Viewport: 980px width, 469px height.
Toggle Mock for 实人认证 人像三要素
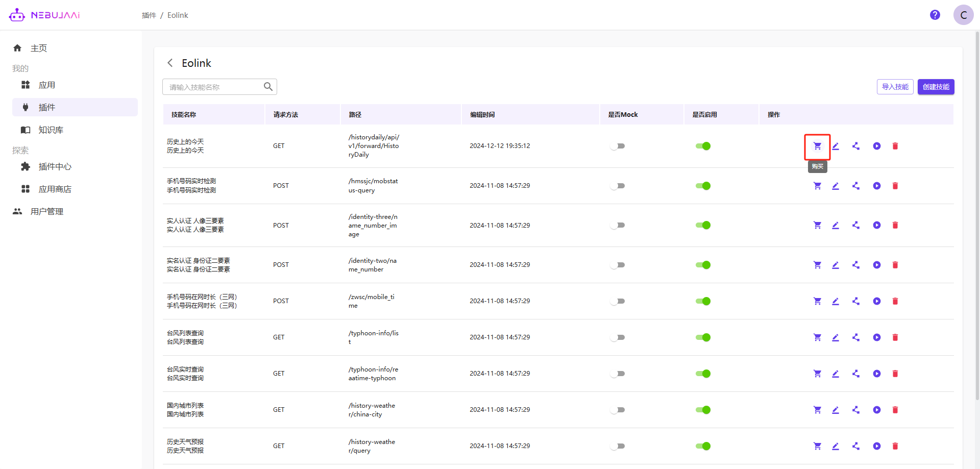pyautogui.click(x=618, y=225)
